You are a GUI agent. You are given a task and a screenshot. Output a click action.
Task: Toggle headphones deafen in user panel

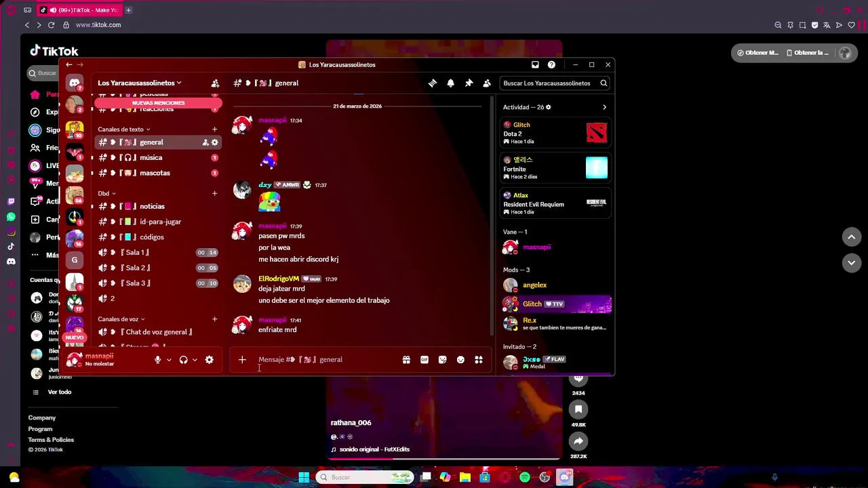coord(183,360)
